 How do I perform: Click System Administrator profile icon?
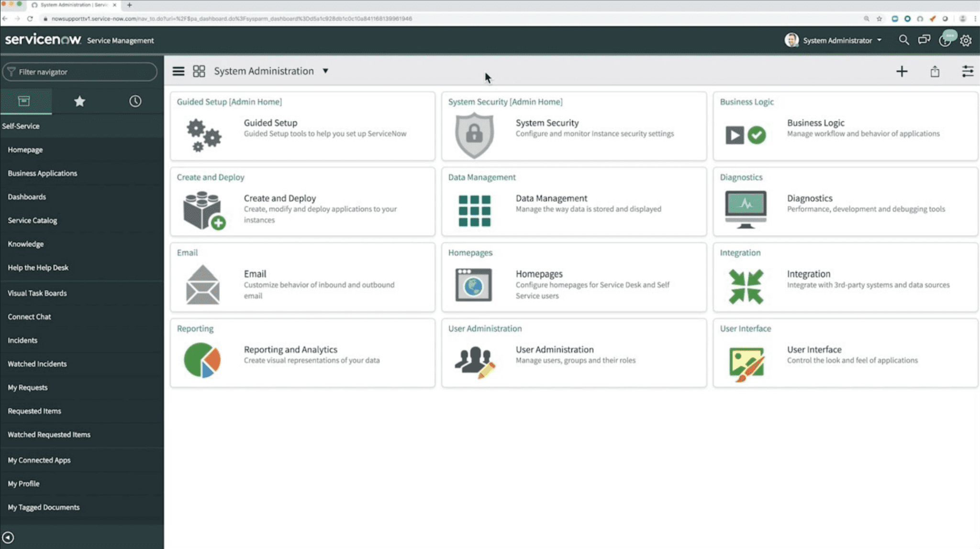(791, 40)
